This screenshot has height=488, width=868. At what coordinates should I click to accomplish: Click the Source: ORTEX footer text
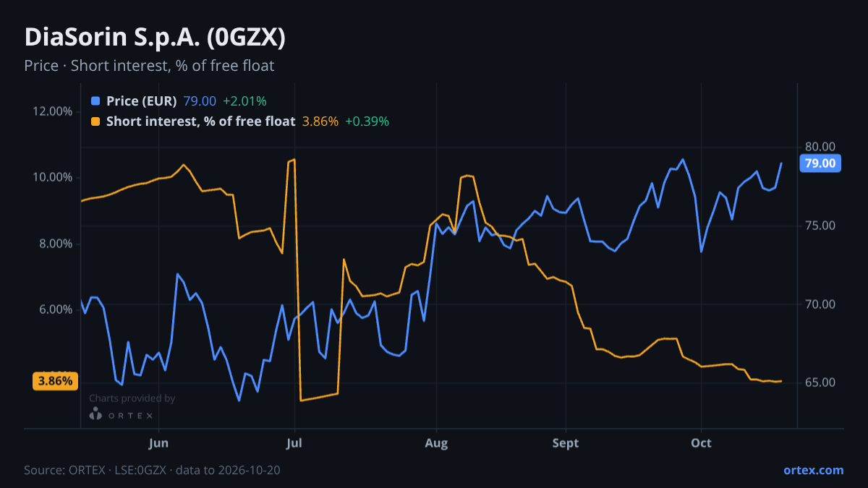point(152,470)
